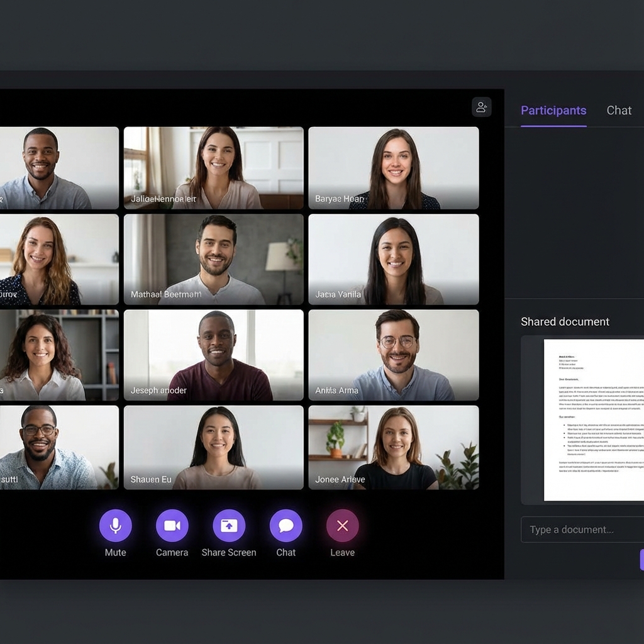This screenshot has height=644, width=644.
Task: Open chat using the speech bubble icon
Action: (x=286, y=526)
